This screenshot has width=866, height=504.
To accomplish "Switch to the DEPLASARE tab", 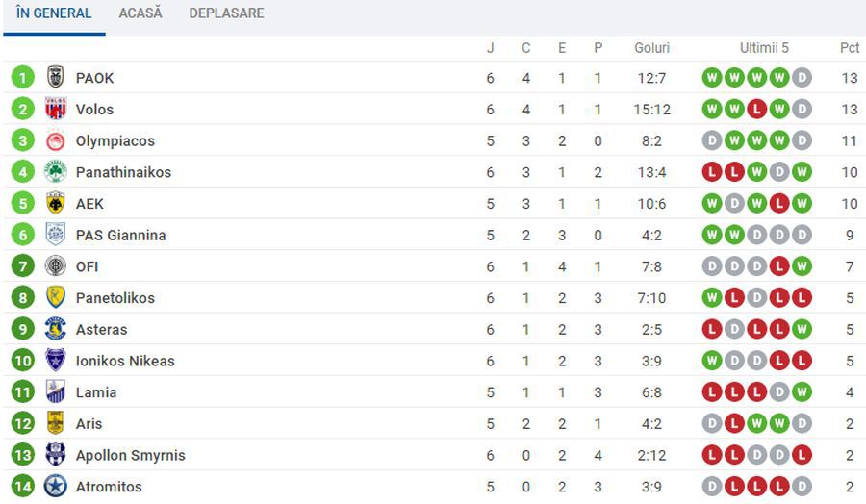I will pos(226,13).
